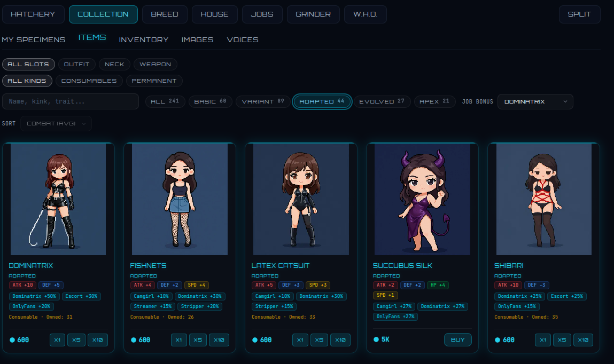Image resolution: width=614 pixels, height=364 pixels.
Task: Open the Images sub-tab
Action: [x=197, y=39]
